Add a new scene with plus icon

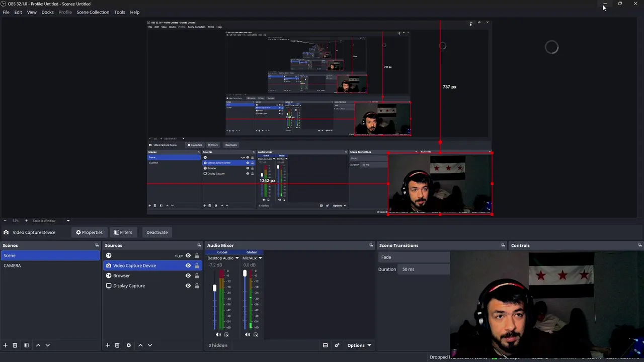(6, 345)
